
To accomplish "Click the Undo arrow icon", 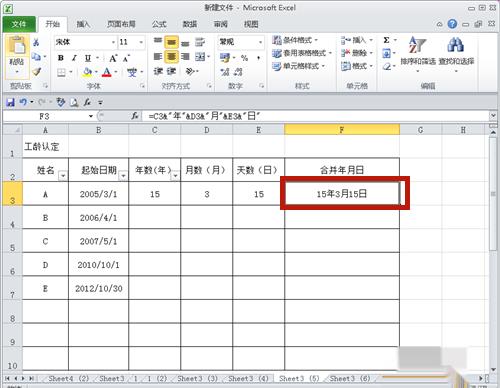I will click(23, 102).
